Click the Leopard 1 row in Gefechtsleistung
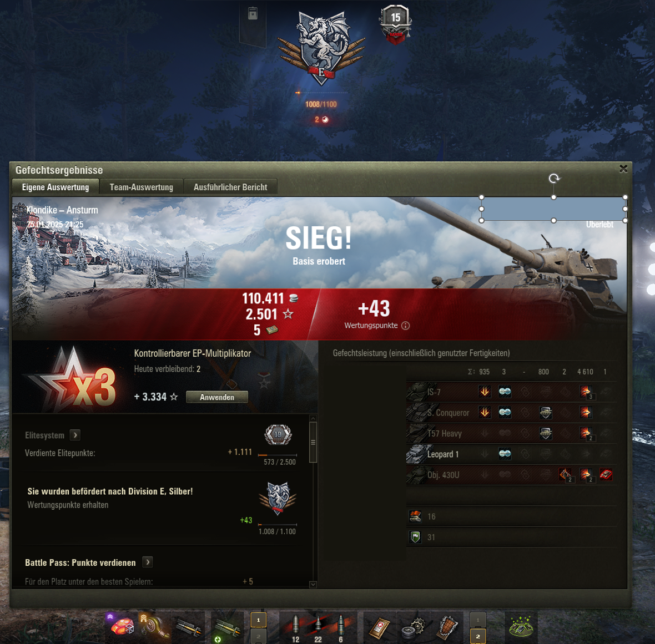Screen dimensions: 655x644 511,454
